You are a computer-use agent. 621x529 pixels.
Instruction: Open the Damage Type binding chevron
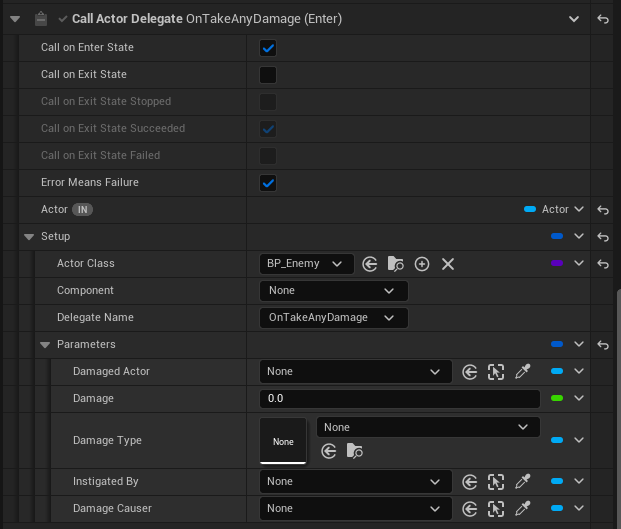[x=579, y=440]
